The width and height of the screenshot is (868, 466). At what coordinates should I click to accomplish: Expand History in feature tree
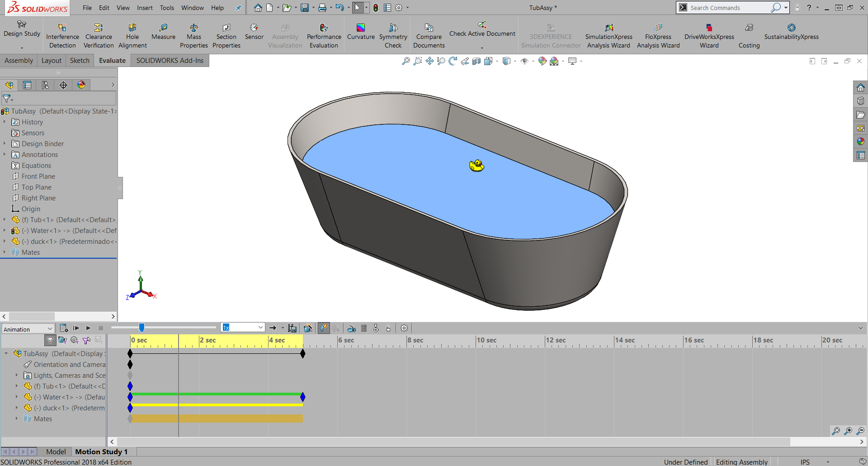click(x=5, y=122)
